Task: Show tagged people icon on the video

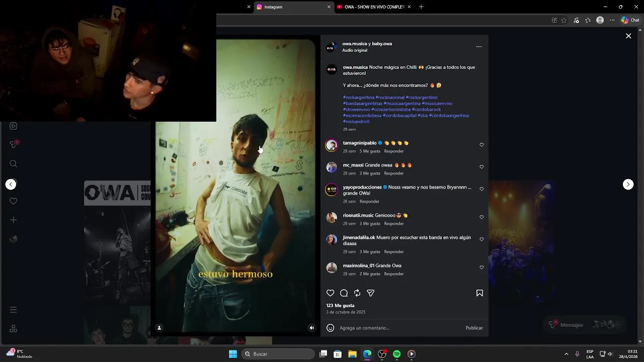Action: click(159, 328)
